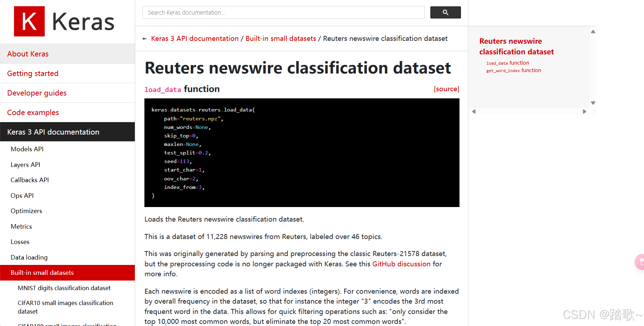Open the About Keras section
This screenshot has height=326, width=644.
67,54
